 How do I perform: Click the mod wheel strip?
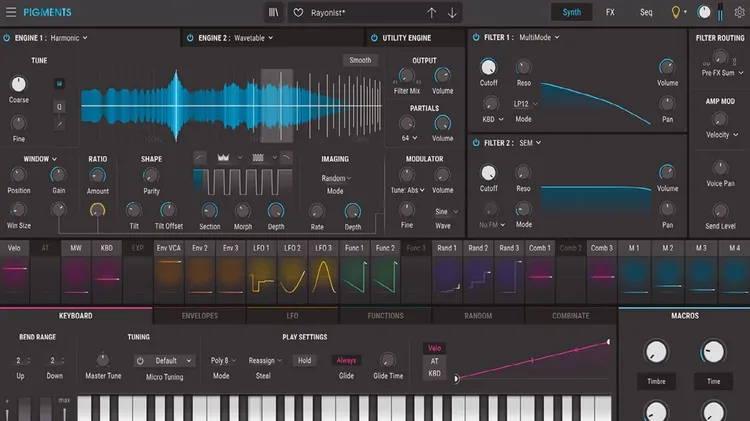(x=45, y=409)
